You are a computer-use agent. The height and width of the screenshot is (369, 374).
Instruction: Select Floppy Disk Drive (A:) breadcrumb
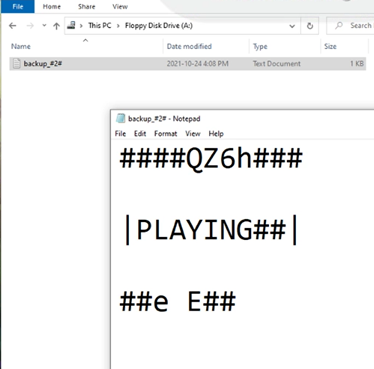[x=159, y=25]
